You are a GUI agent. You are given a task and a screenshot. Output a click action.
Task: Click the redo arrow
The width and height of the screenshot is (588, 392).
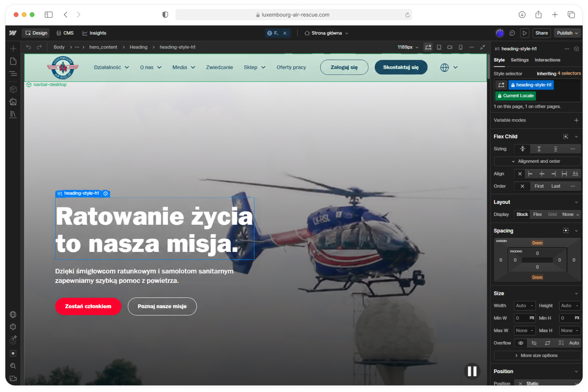[39, 47]
